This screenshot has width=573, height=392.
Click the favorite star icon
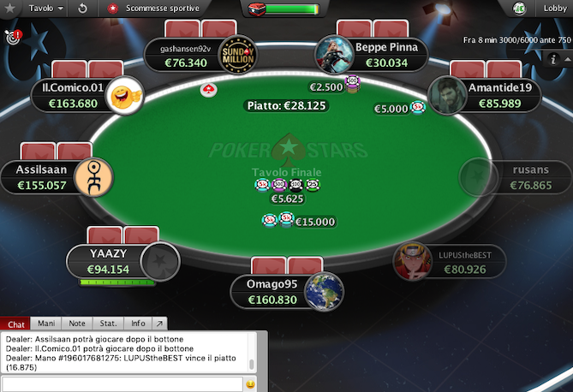coord(10,8)
